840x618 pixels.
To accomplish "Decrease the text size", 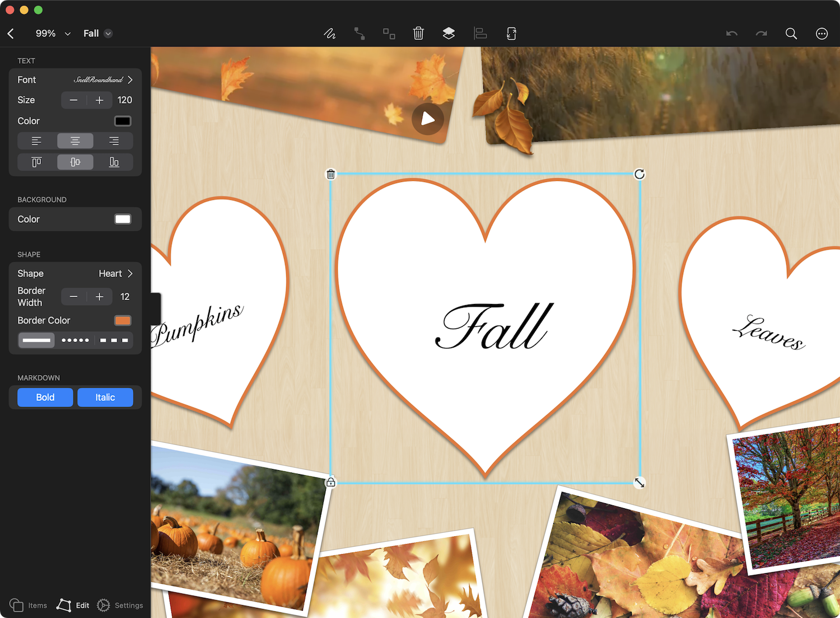I will [x=73, y=100].
